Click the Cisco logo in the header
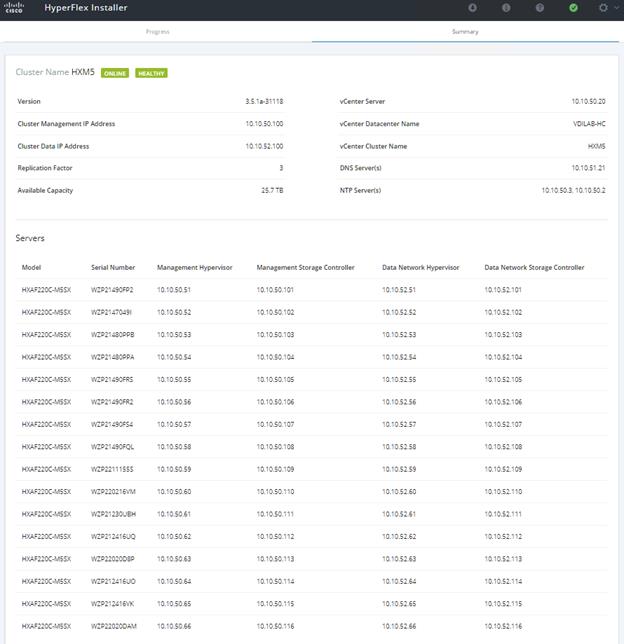 [14, 7]
